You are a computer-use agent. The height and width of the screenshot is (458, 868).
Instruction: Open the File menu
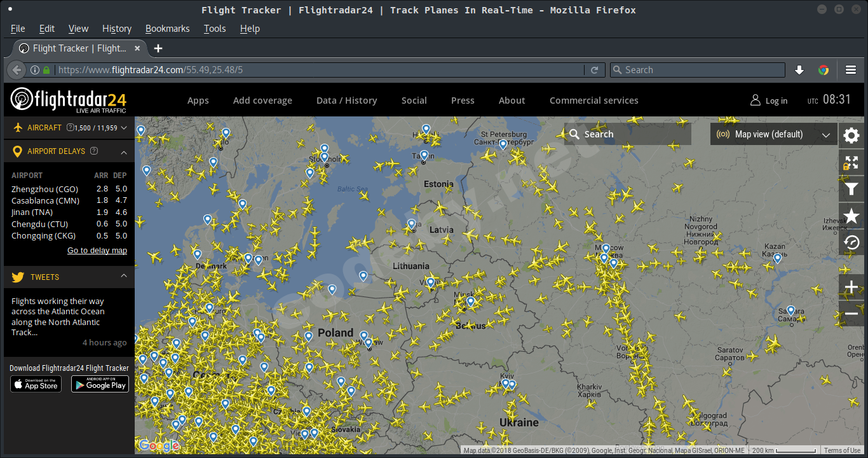point(18,29)
